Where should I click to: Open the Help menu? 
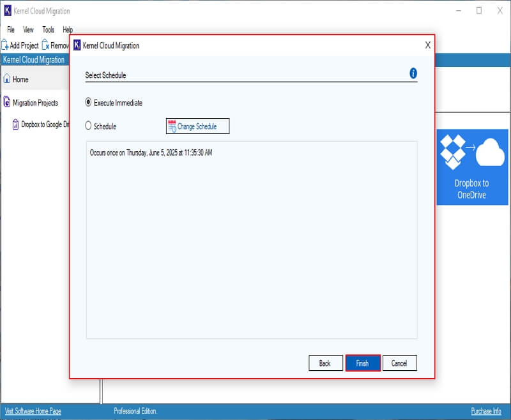[68, 29]
